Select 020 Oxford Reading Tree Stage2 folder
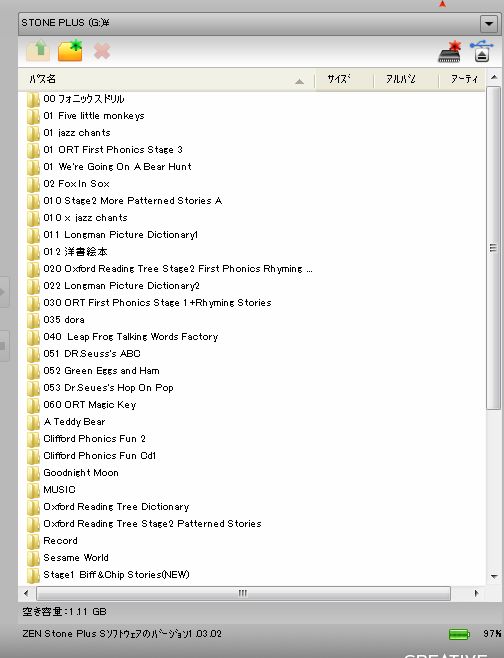504x658 pixels. (x=170, y=269)
